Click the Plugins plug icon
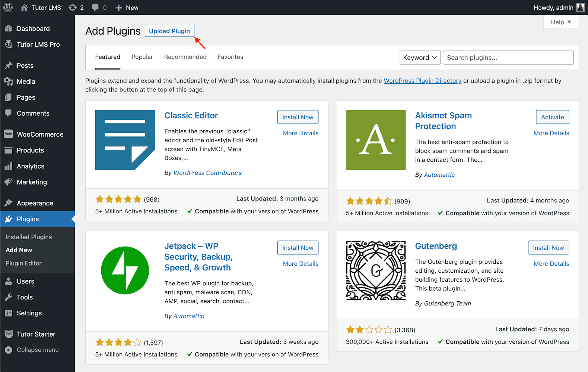Viewport: 588px width, 372px height. pos(9,219)
